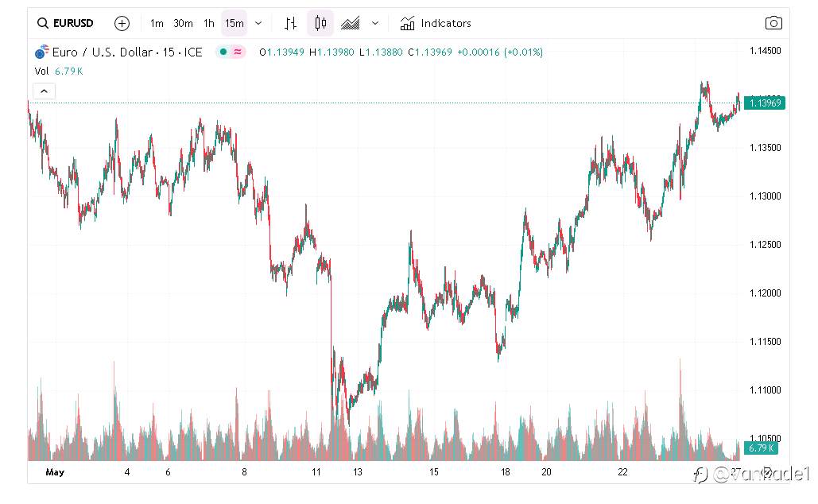This screenshot has height=504, width=818.
Task: Toggle the green market status dot
Action: [x=223, y=52]
